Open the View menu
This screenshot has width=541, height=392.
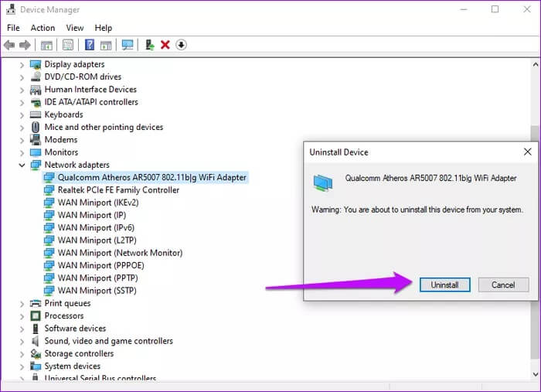(75, 28)
